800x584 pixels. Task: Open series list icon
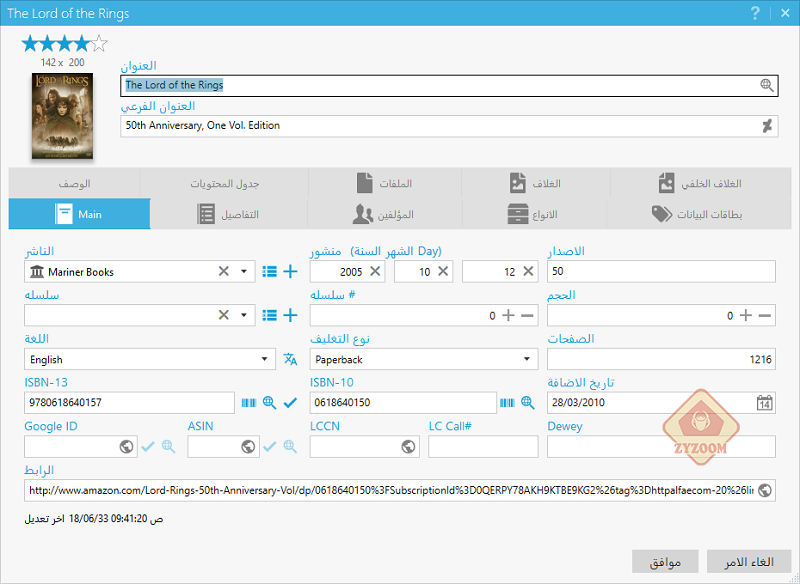(269, 316)
